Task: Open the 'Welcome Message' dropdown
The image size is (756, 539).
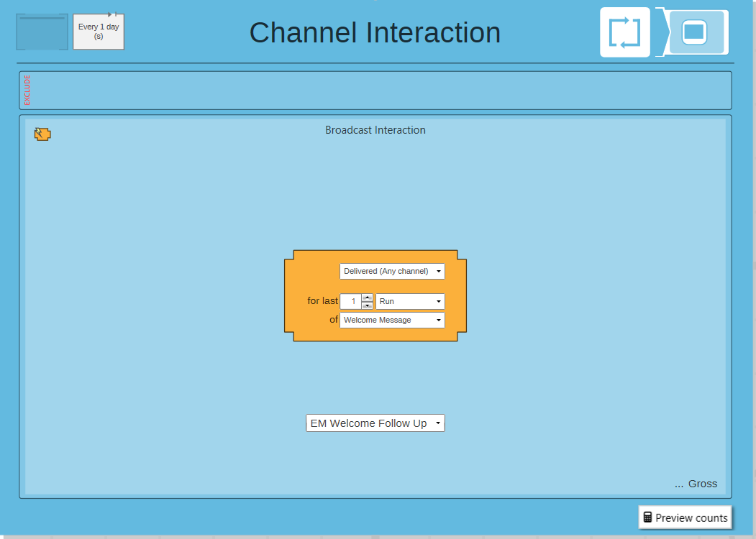Action: (x=392, y=321)
